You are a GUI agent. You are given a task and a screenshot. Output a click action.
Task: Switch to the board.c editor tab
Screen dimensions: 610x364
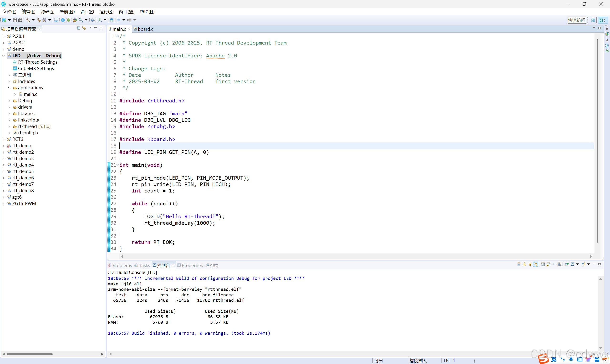[x=145, y=29]
